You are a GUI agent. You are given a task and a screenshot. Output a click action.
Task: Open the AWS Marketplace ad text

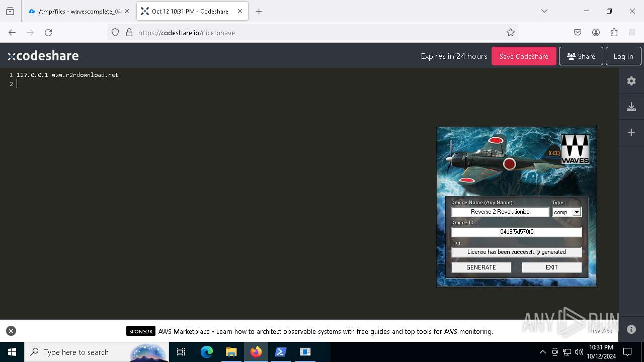pyautogui.click(x=326, y=331)
